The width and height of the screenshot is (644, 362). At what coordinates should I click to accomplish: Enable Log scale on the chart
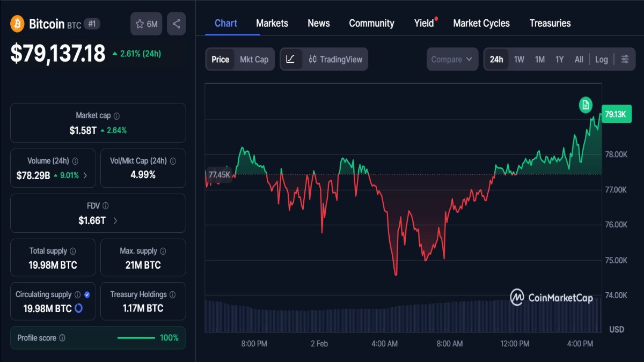point(601,59)
